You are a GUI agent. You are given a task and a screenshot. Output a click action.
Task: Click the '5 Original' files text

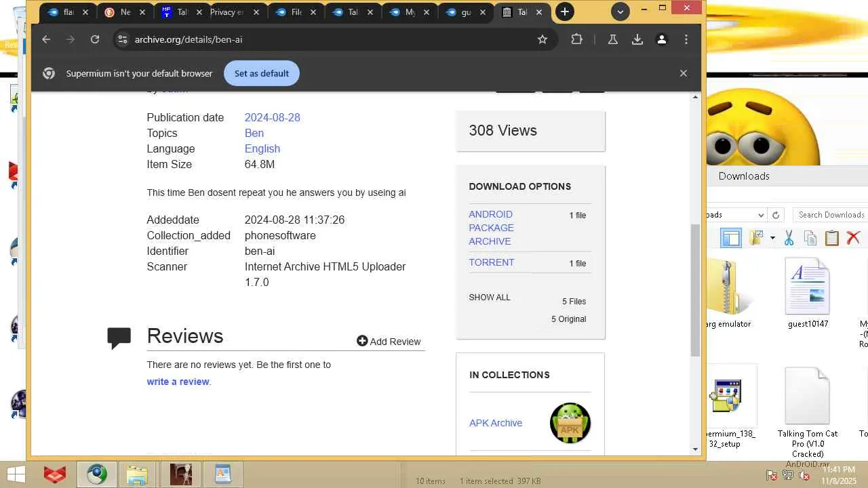click(x=569, y=319)
